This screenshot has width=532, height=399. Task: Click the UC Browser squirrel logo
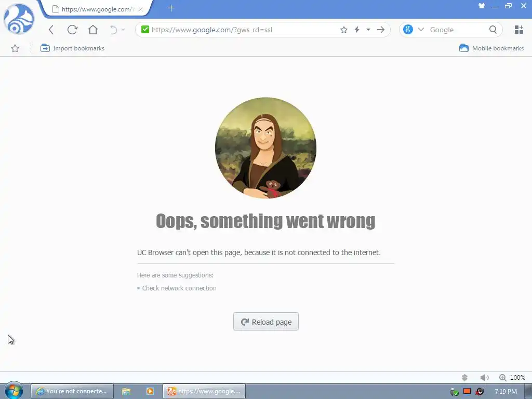19,19
